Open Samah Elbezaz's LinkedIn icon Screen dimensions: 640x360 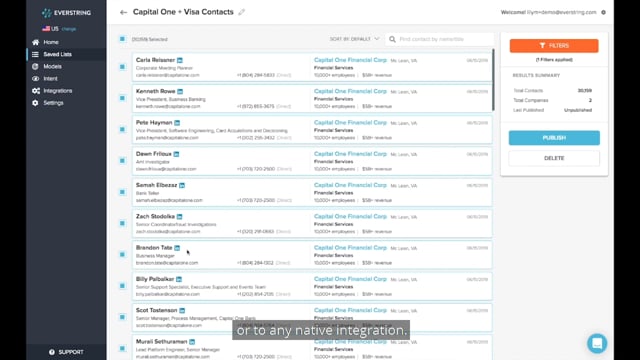pyautogui.click(x=182, y=185)
